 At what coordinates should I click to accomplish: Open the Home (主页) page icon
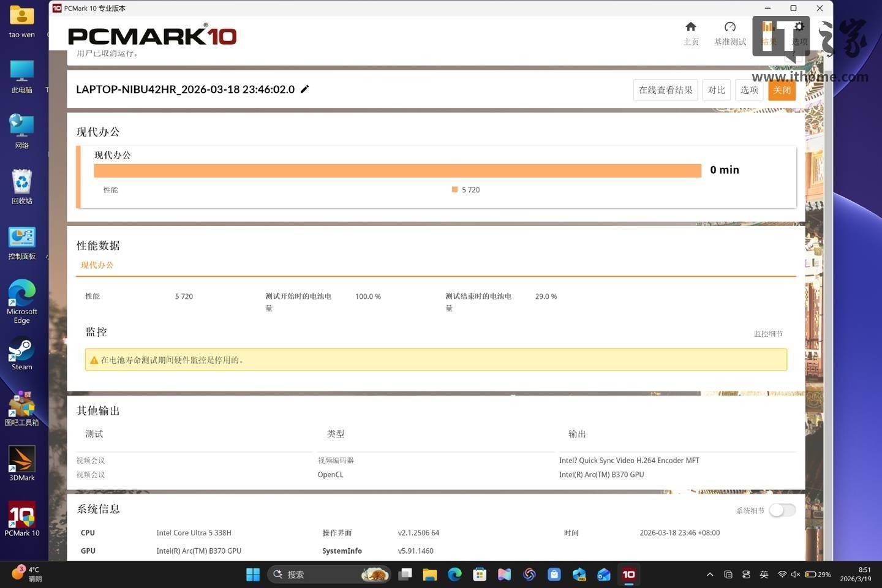pyautogui.click(x=690, y=27)
